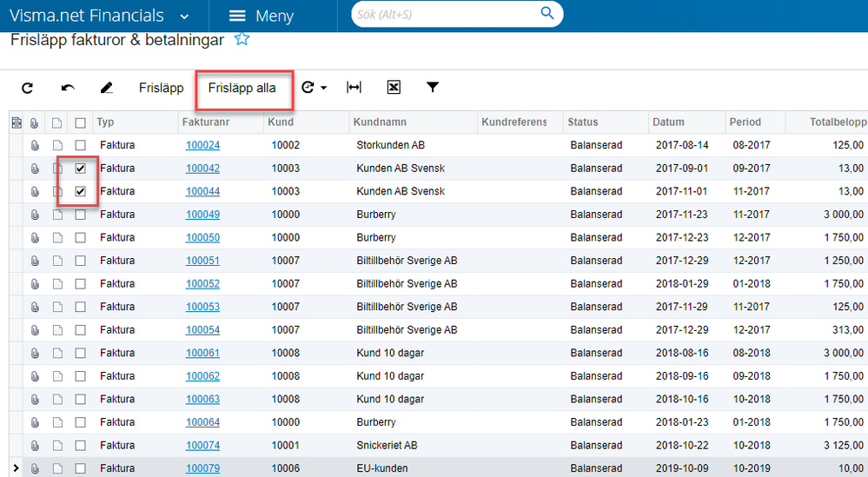This screenshot has height=477, width=868.
Task: Click notes icon for invoice 100061
Action: coord(57,353)
